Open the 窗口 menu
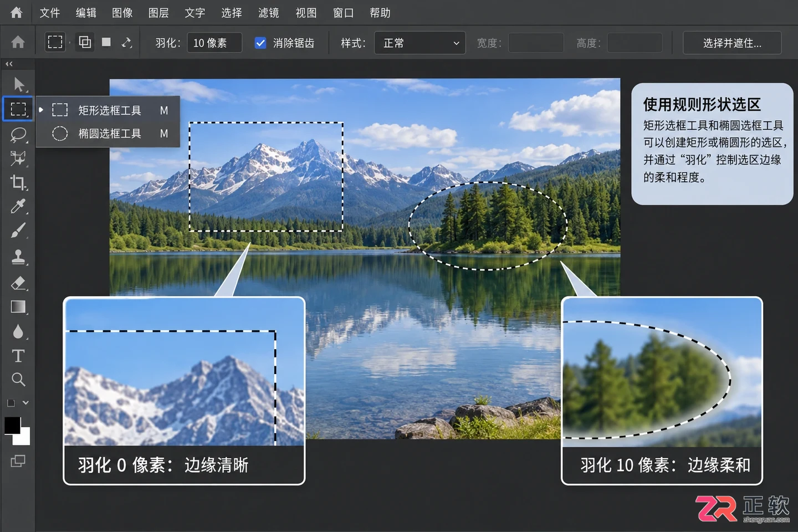This screenshot has width=798, height=532. click(343, 13)
